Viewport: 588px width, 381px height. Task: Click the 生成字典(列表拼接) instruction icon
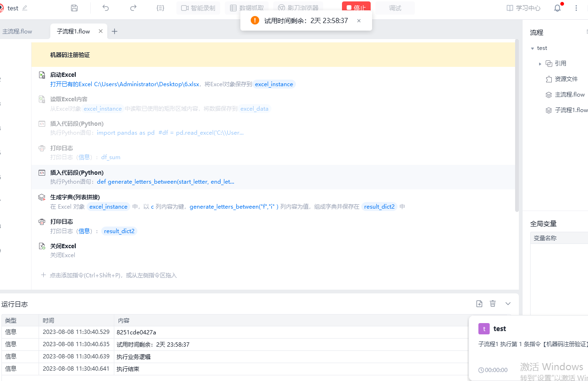[x=42, y=197]
